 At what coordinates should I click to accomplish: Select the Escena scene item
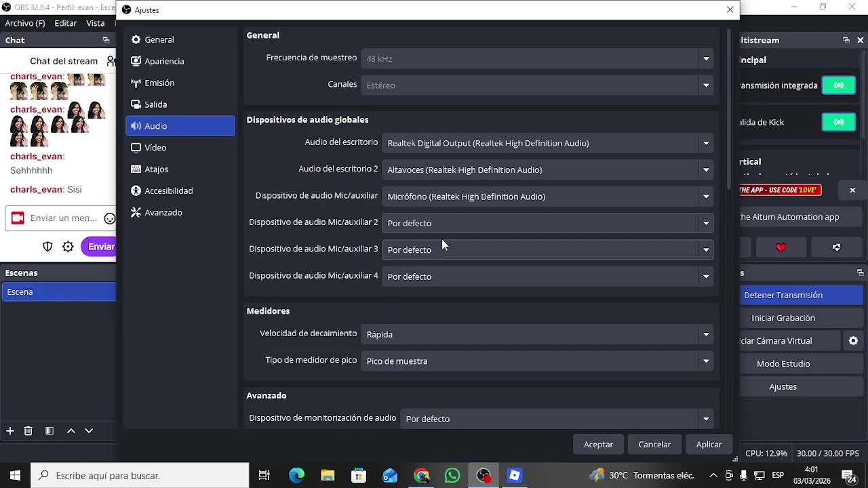[58, 292]
